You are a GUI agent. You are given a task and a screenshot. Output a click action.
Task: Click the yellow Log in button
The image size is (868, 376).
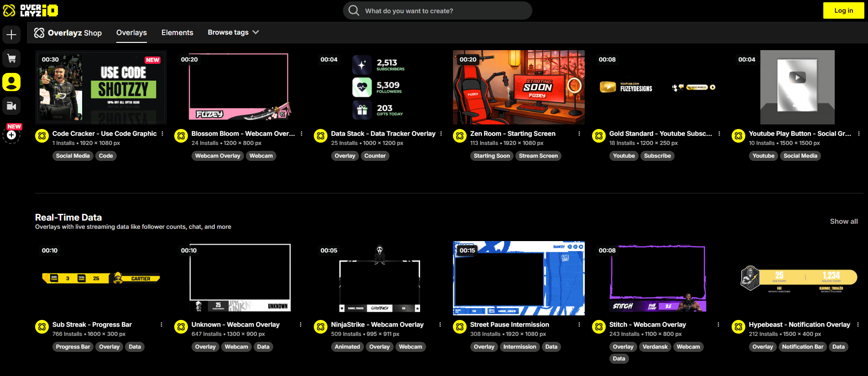843,10
